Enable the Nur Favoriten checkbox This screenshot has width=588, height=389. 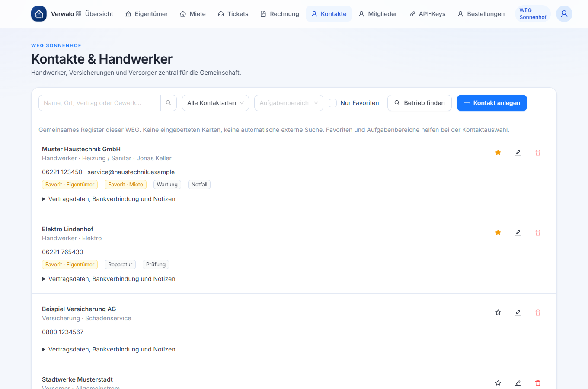point(333,103)
